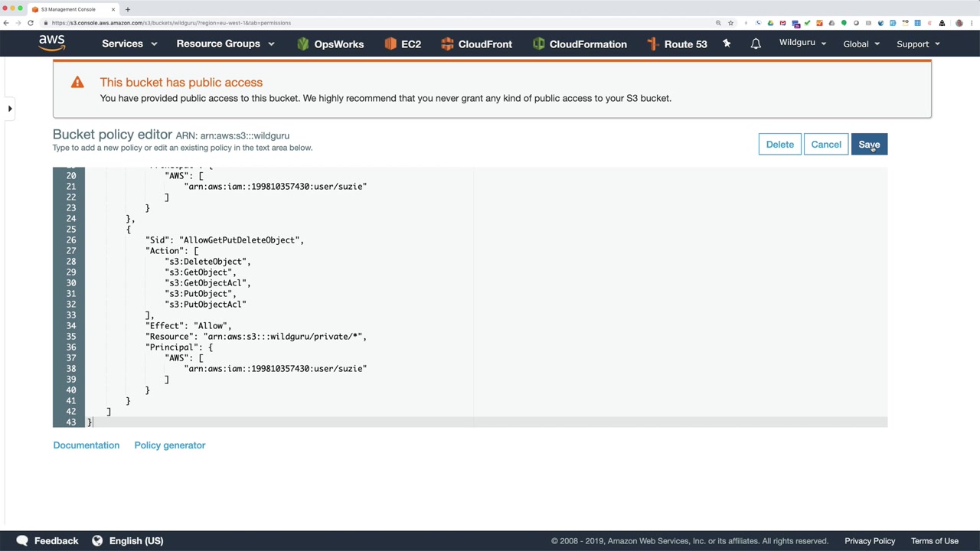Image resolution: width=980 pixels, height=551 pixels.
Task: Click the "s3:DeleteObject" action line
Action: (207, 262)
